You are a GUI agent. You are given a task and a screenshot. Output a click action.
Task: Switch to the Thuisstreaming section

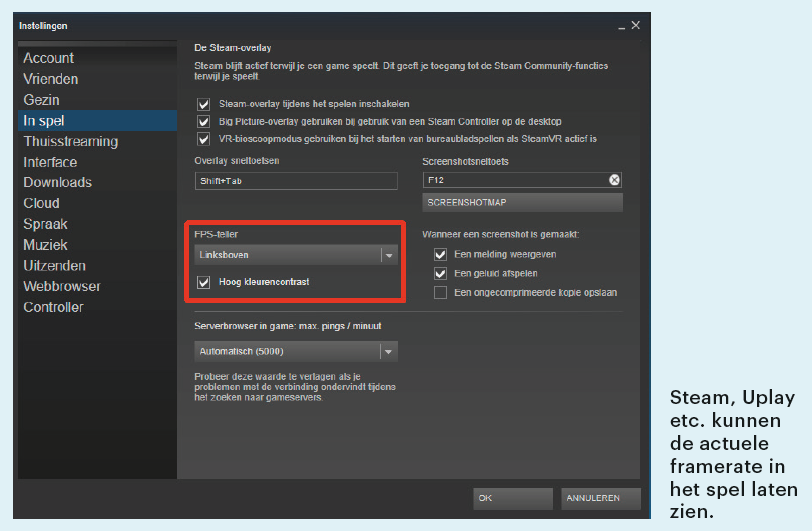click(71, 141)
